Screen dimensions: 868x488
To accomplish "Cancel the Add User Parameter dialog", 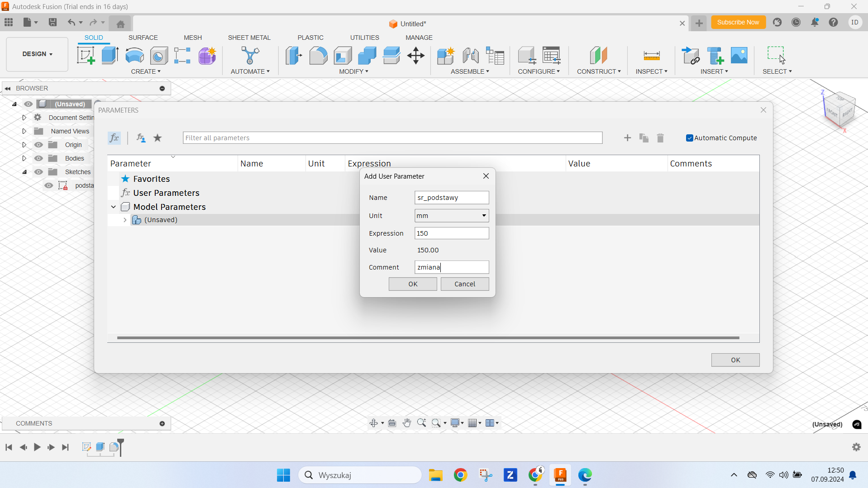I will [465, 284].
